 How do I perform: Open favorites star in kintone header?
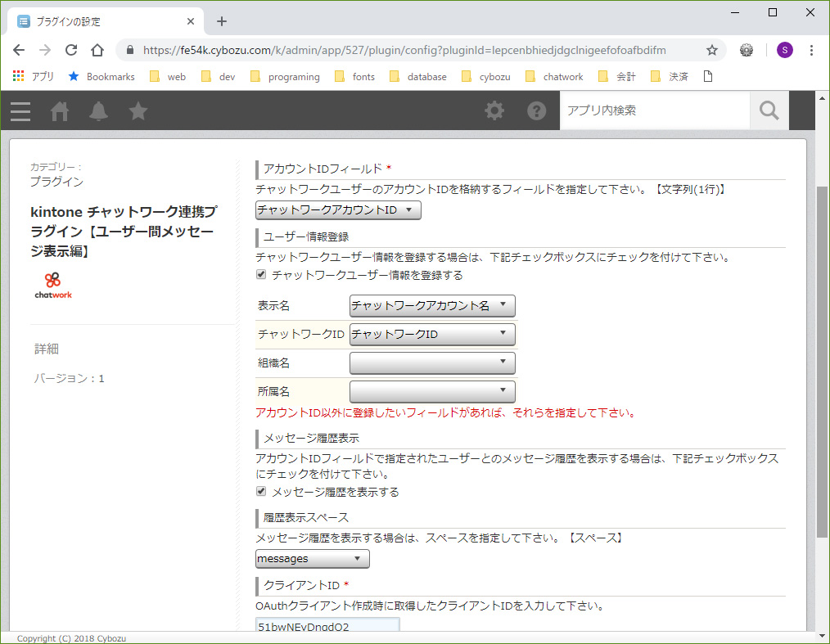[138, 111]
